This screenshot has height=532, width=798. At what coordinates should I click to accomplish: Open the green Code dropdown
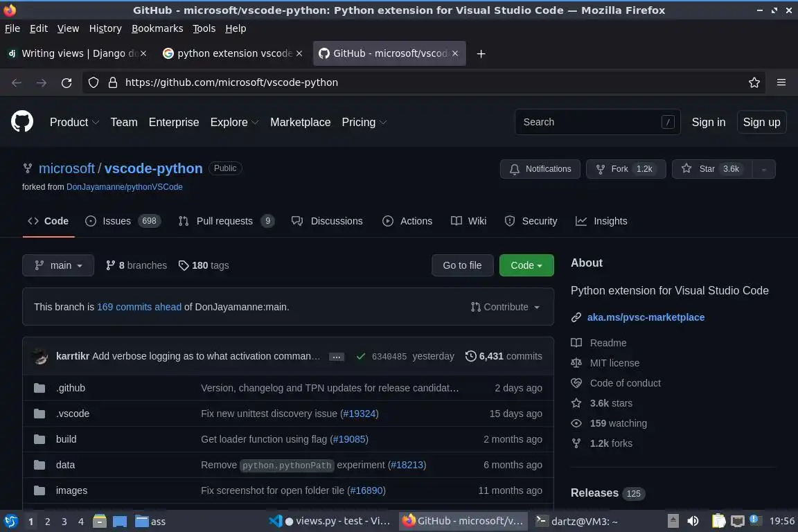click(526, 265)
